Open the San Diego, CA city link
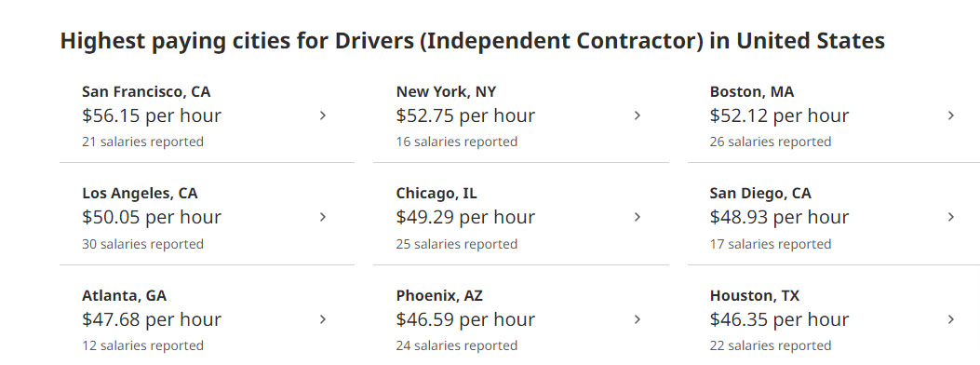980x365 pixels. pos(760,194)
